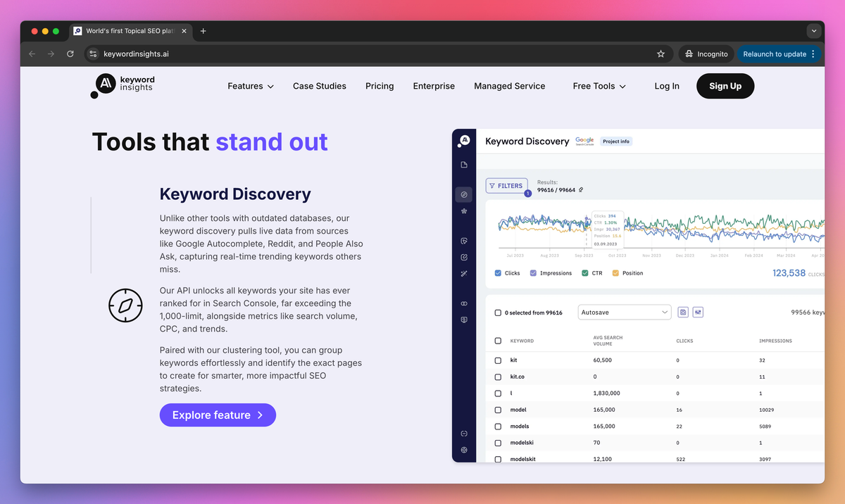Screen dimensions: 845x504
Task: Click the flower-shaped icon in dashboard sidebar
Action: click(x=464, y=211)
